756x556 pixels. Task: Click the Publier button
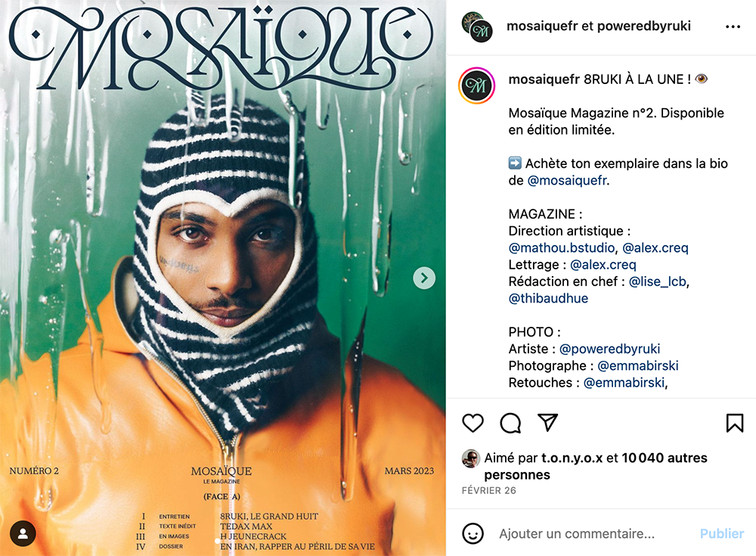point(722,534)
